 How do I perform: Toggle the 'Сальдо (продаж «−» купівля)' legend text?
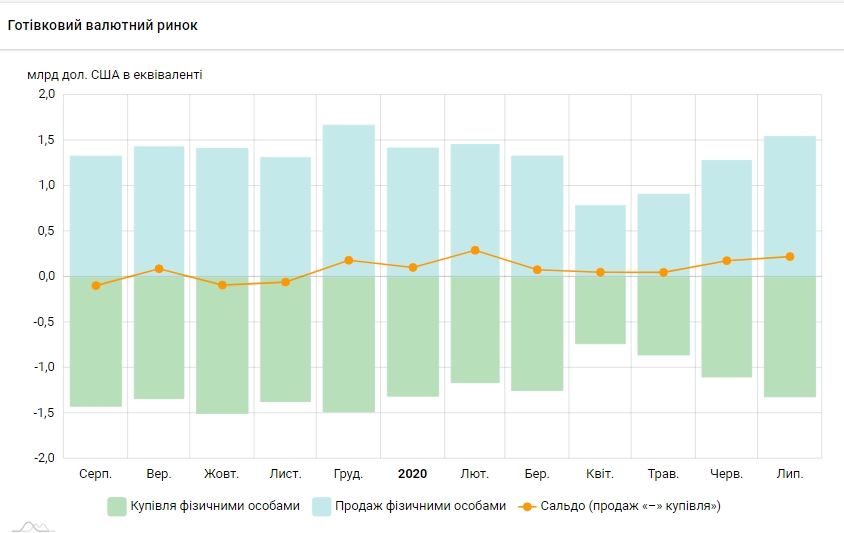point(632,506)
